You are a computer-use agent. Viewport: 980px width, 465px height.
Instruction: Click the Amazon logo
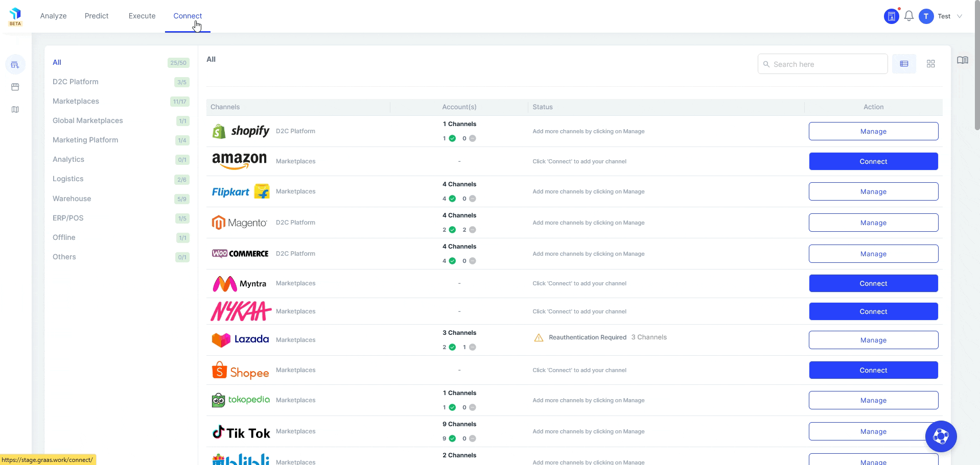[240, 161]
